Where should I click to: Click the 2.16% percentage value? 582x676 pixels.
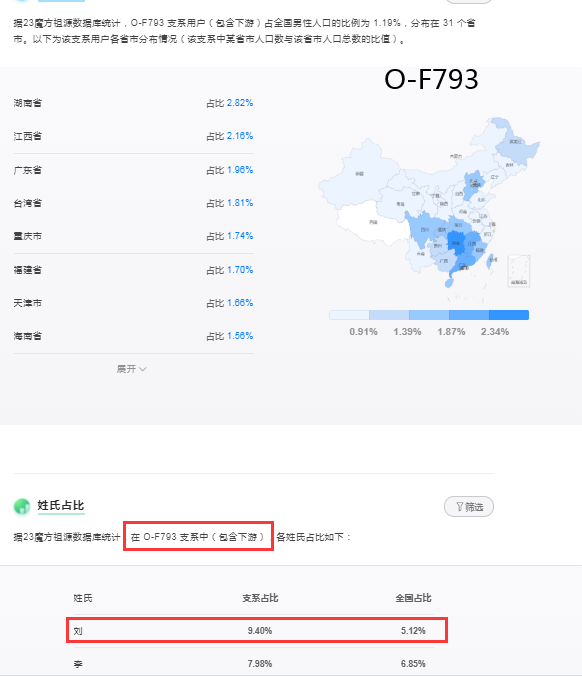point(240,136)
